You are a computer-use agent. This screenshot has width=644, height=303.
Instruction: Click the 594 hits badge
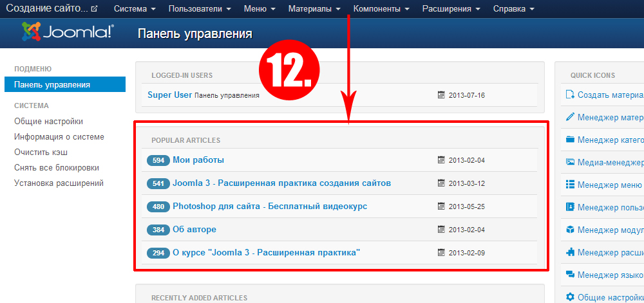click(x=158, y=160)
